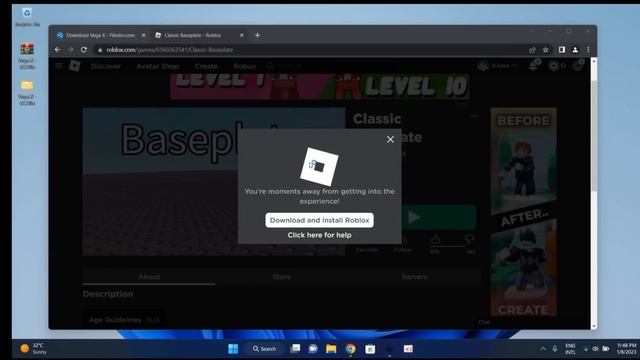Open Avatar Shop in Roblox navigation
This screenshot has height=360, width=640.
pyautogui.click(x=158, y=66)
